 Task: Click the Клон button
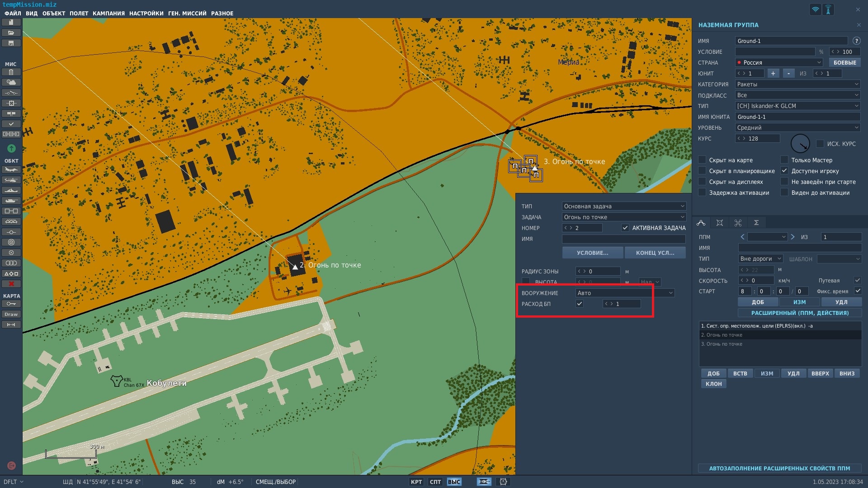pos(714,384)
